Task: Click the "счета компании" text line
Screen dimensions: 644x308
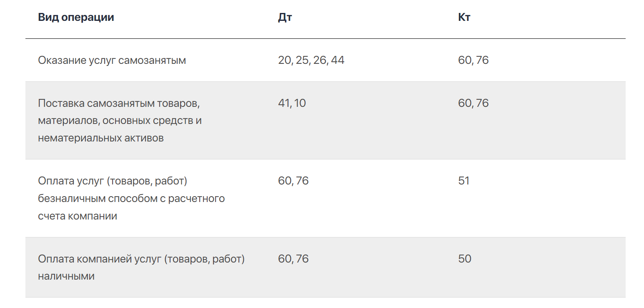Action: coord(78,216)
